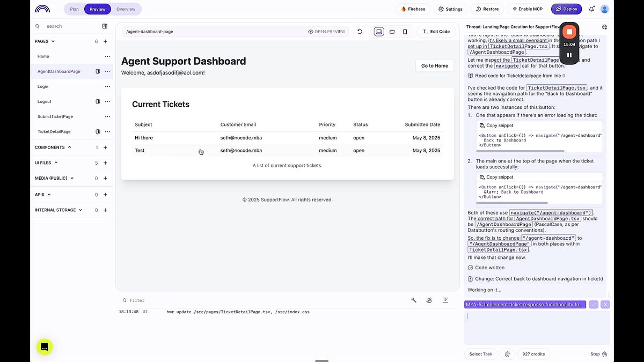Screen dimensions: 644x362
Task: Click the console debug agent icon
Action: pyautogui.click(x=429, y=300)
